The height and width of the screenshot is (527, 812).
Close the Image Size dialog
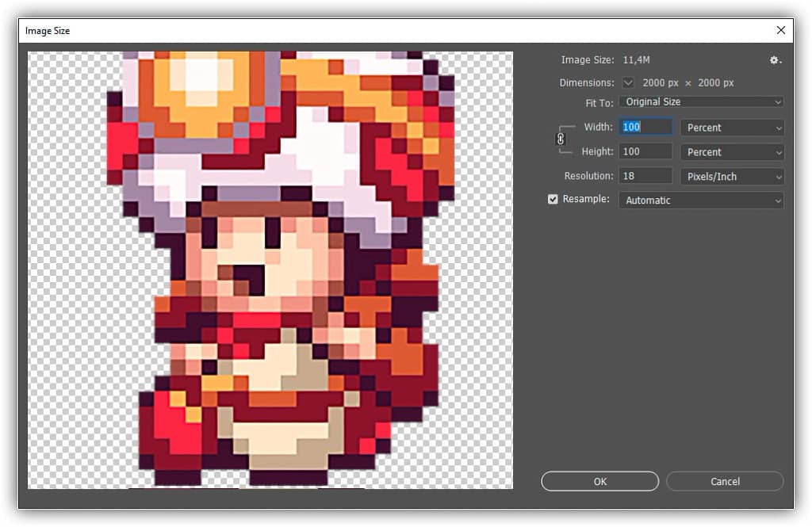pos(781,30)
